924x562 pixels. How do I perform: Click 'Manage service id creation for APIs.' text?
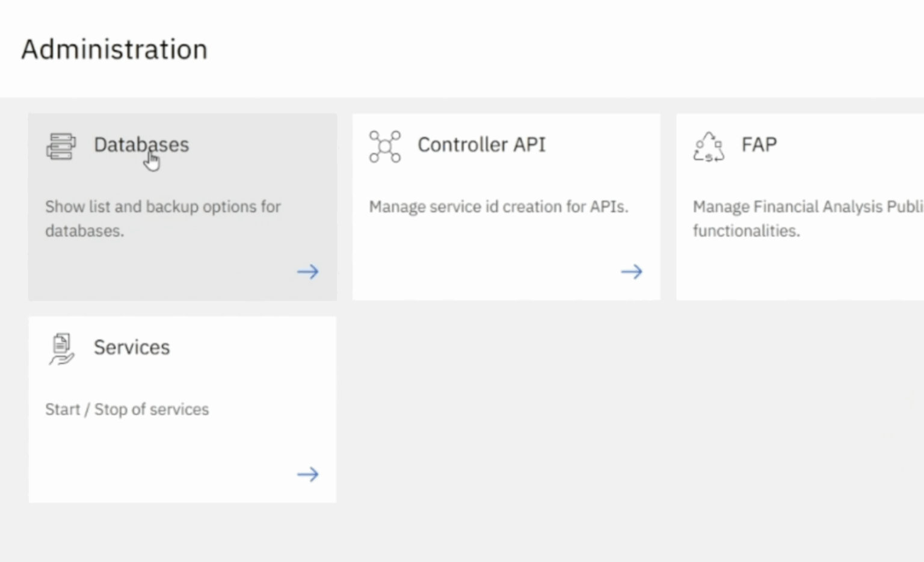point(499,207)
